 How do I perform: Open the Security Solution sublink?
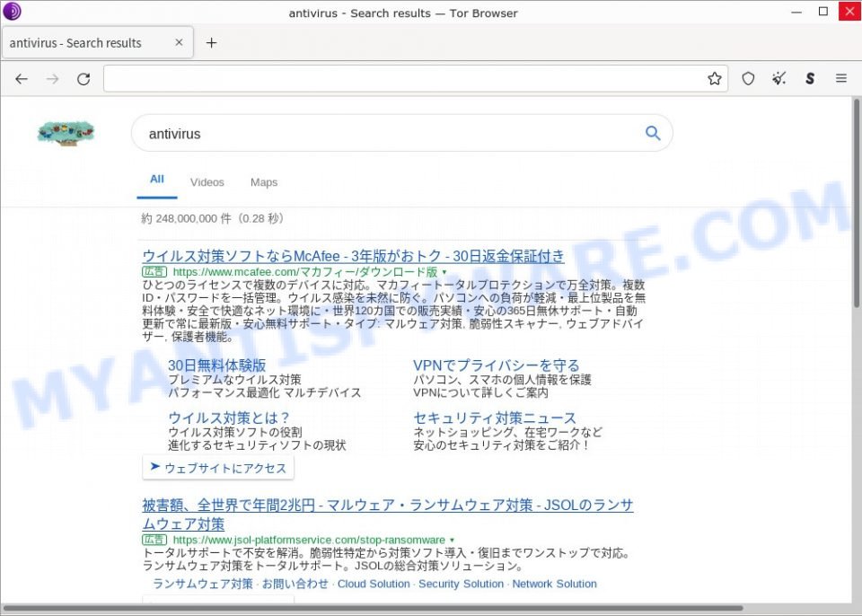(x=462, y=584)
